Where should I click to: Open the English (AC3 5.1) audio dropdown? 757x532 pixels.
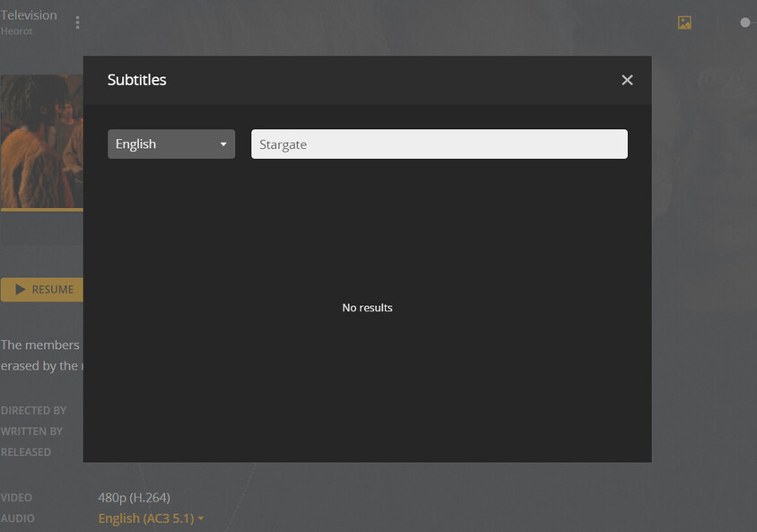tap(151, 518)
